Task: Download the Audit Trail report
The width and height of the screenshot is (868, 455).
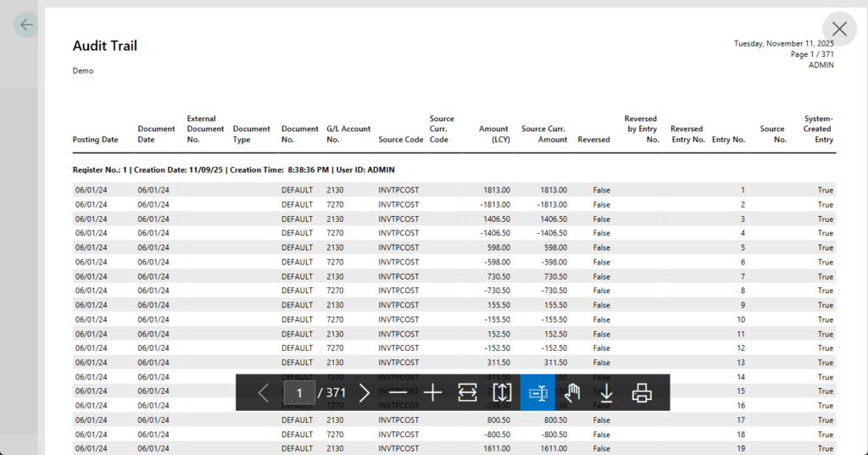Action: tap(606, 393)
